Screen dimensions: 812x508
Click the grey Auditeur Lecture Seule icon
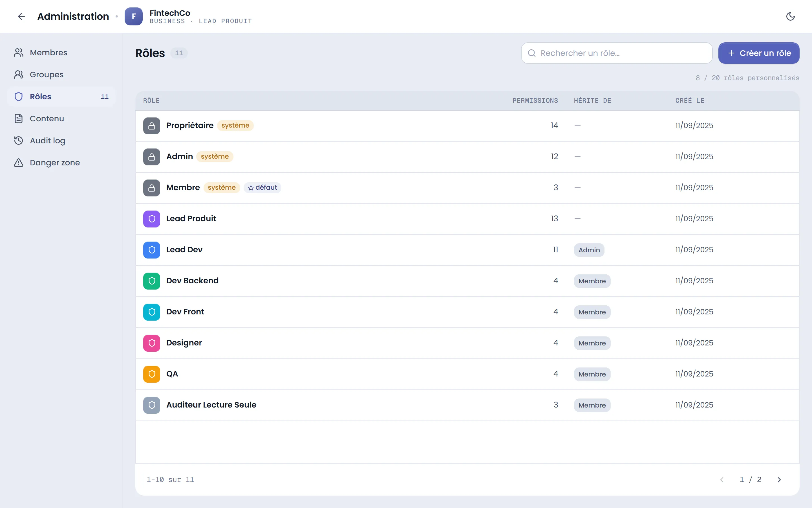[152, 405]
